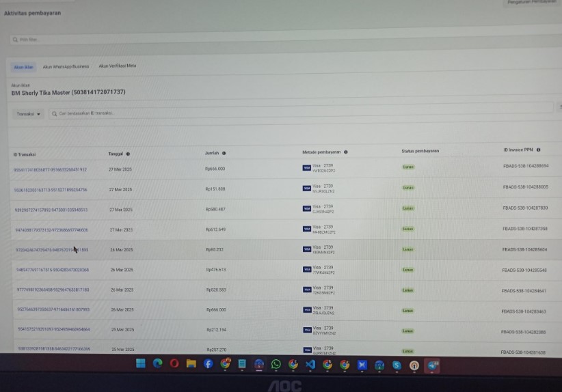Open Facebook icon in the taskbar
This screenshot has width=562, height=392.
[x=208, y=364]
